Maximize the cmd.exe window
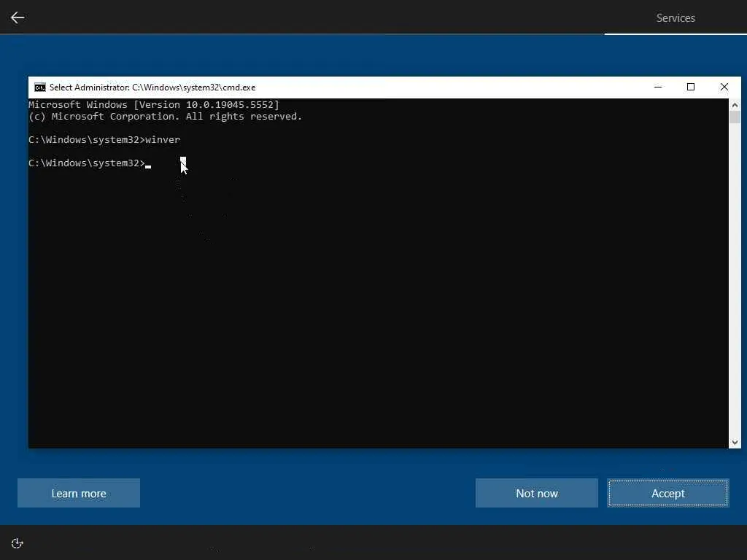This screenshot has height=560, width=747. (x=690, y=87)
